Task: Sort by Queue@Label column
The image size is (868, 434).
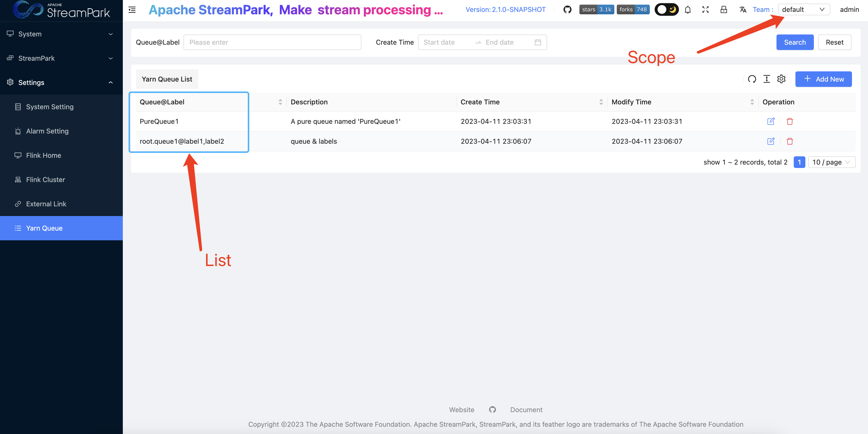Action: tap(280, 102)
